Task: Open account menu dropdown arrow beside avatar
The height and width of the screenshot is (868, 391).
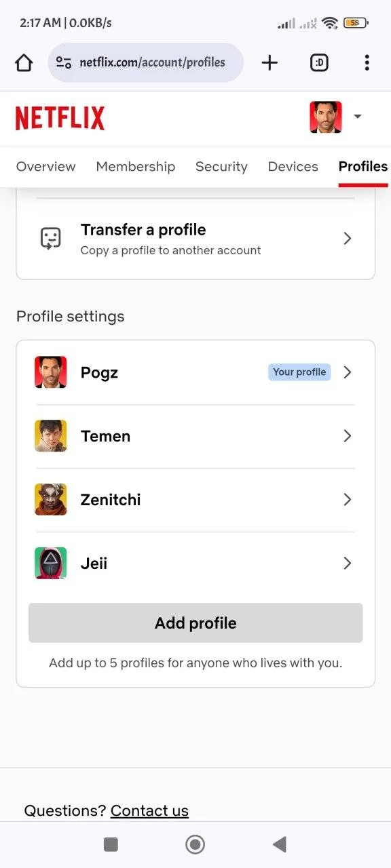Action: (x=358, y=117)
